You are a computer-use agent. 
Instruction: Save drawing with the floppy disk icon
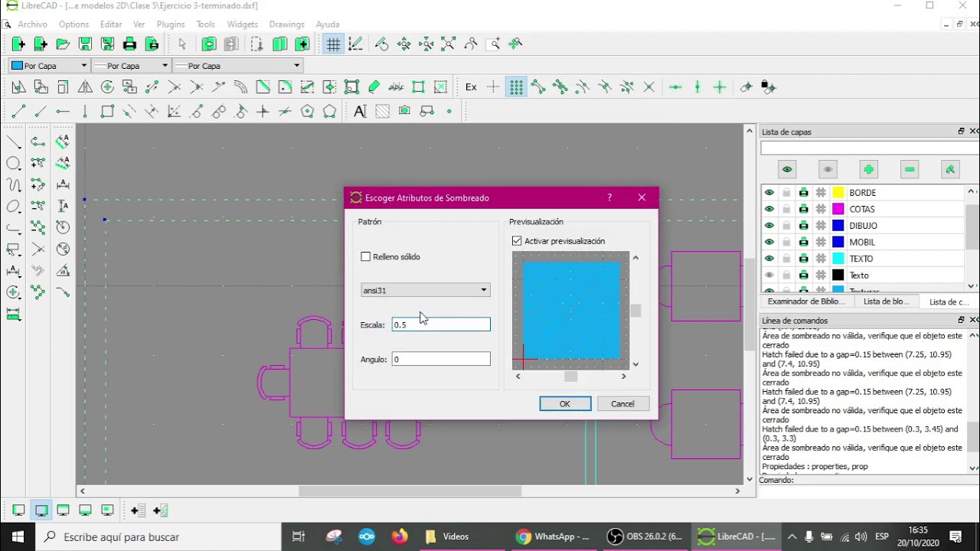(85, 44)
